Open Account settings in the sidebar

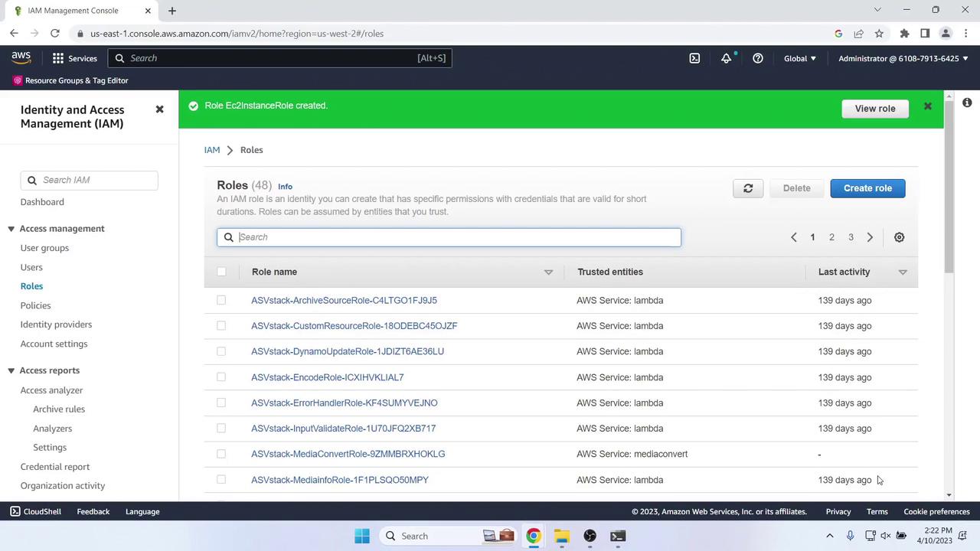pos(54,344)
